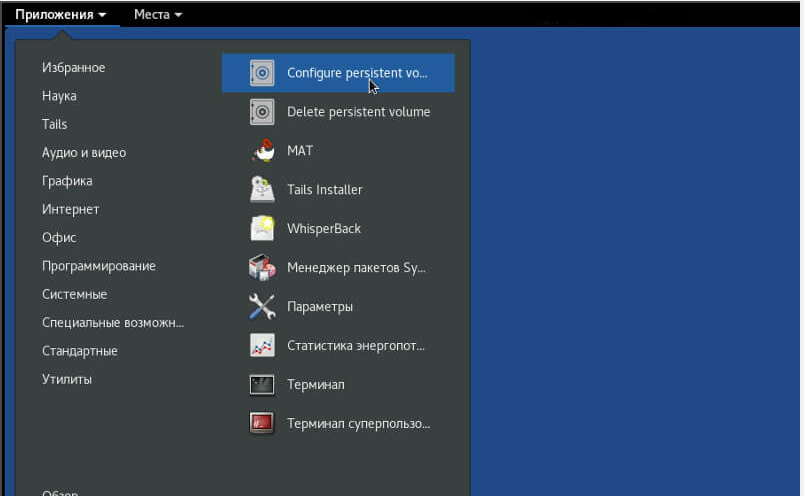Open Статистика энергопотребления entry
Screen dimensions: 804x496
coord(338,346)
